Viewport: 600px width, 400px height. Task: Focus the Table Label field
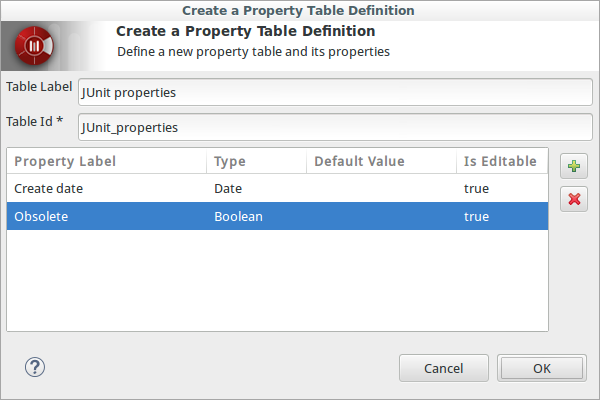pos(335,92)
